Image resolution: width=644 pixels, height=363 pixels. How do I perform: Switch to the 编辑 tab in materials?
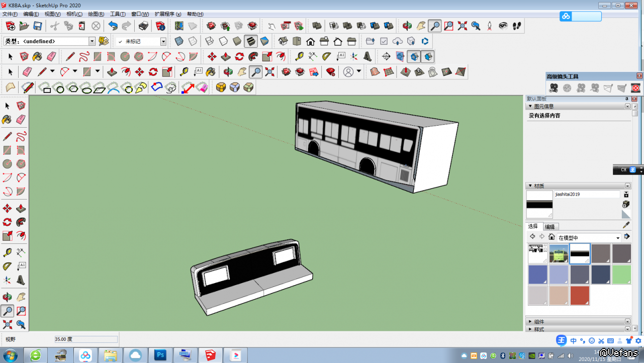[x=550, y=227]
